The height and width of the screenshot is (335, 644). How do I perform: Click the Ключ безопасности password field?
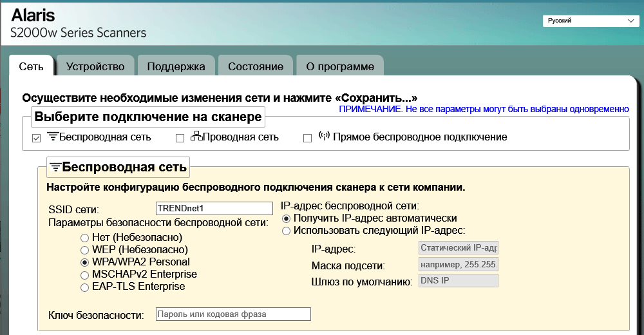click(x=233, y=314)
